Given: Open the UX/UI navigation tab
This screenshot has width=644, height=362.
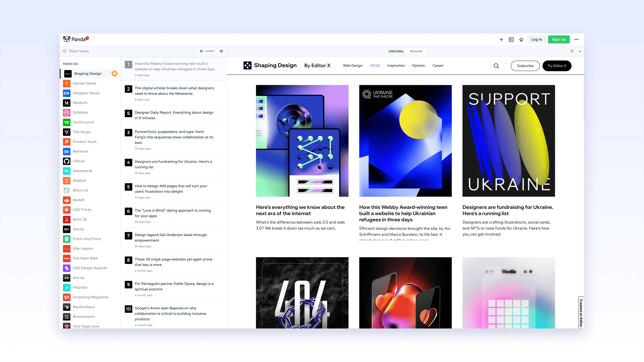Looking at the screenshot, I should (x=375, y=65).
